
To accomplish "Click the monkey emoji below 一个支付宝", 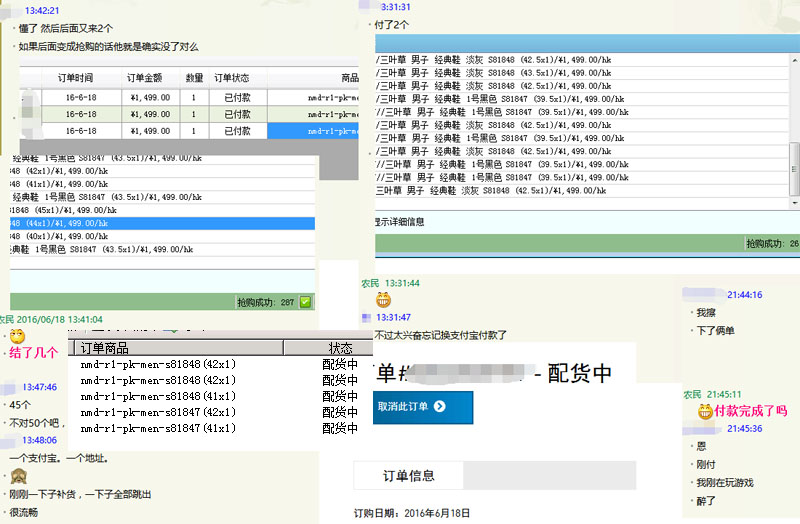I will 17,476.
